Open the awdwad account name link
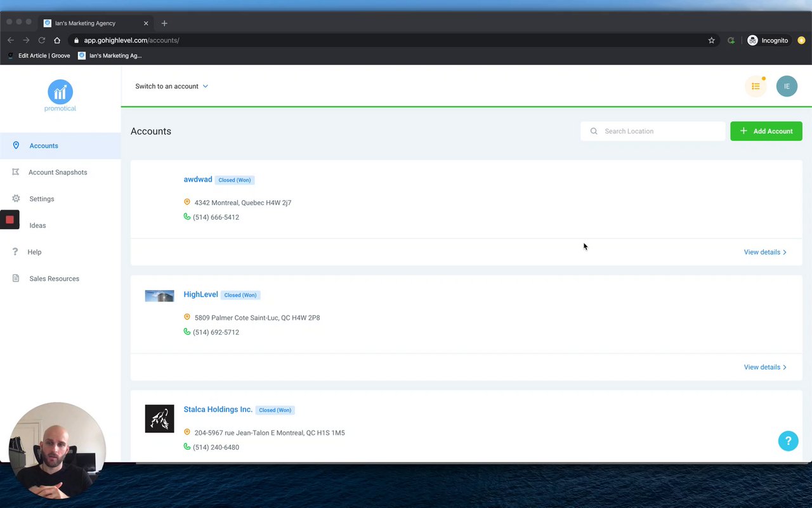812x508 pixels. pos(198,179)
